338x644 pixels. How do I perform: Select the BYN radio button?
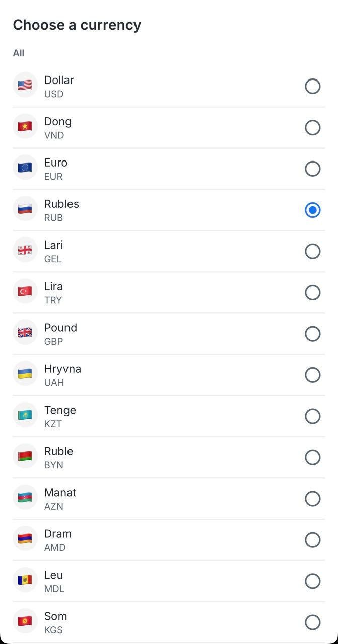[313, 457]
